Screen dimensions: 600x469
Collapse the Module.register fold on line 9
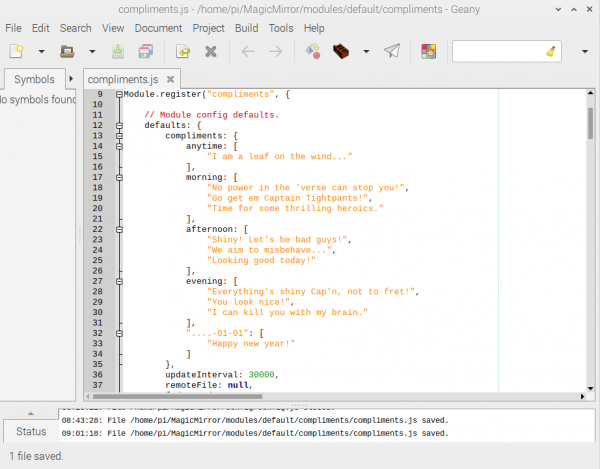click(x=119, y=94)
